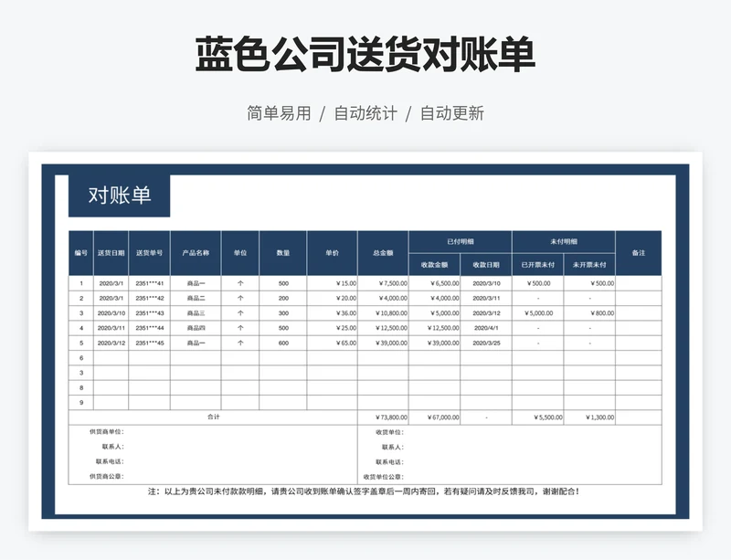Select total amount ¥39,000.00 in 总金额 column

coord(383,343)
